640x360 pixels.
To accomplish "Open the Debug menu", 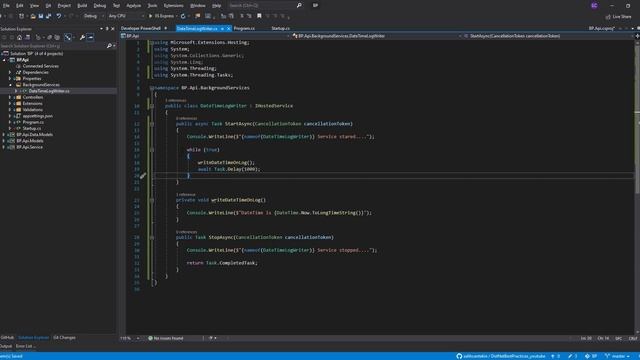I will coord(100,5).
